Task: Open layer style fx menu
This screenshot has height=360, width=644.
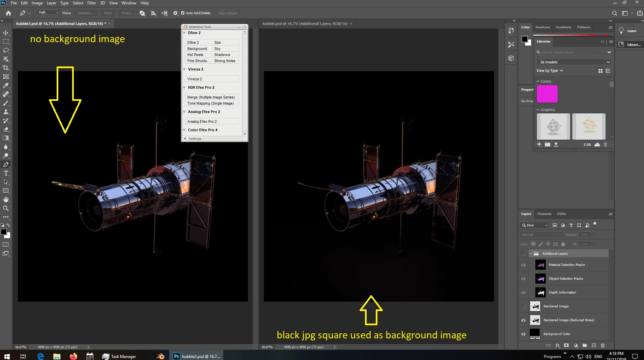Action: point(557,345)
